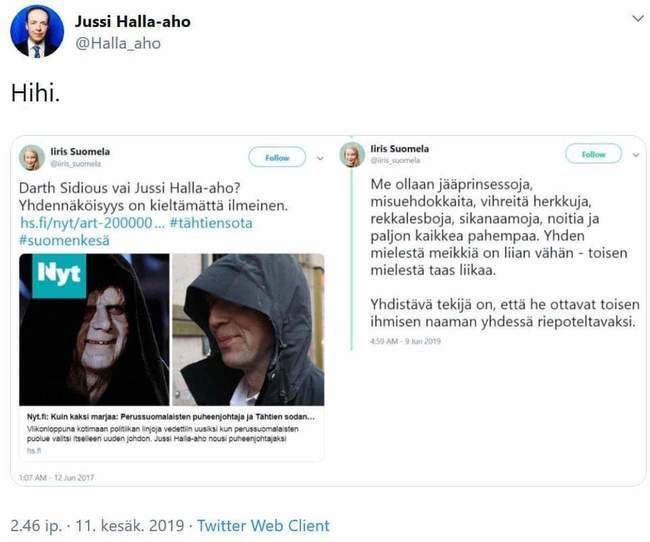The width and height of the screenshot is (650, 542).
Task: Open the hooded man photo thumbnail
Action: pos(248,330)
